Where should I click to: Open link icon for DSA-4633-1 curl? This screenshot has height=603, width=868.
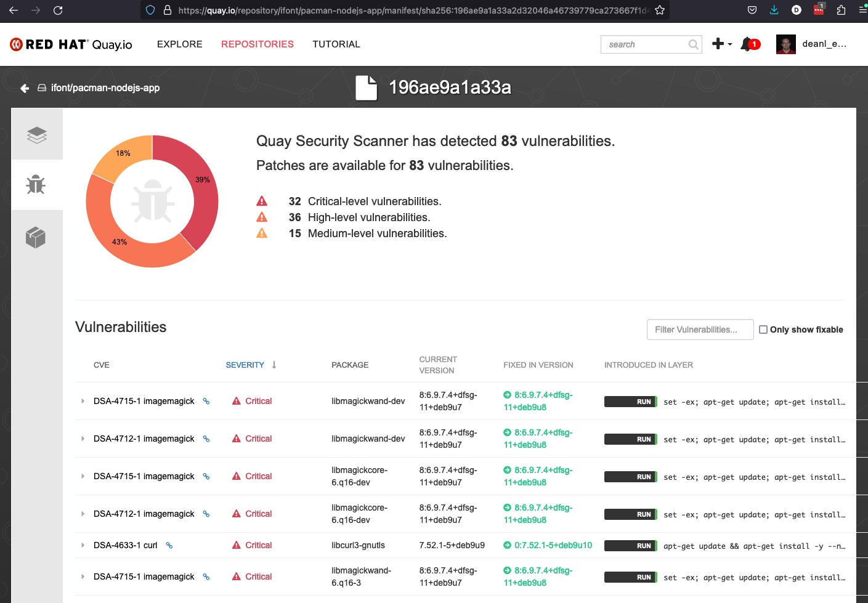pyautogui.click(x=169, y=545)
